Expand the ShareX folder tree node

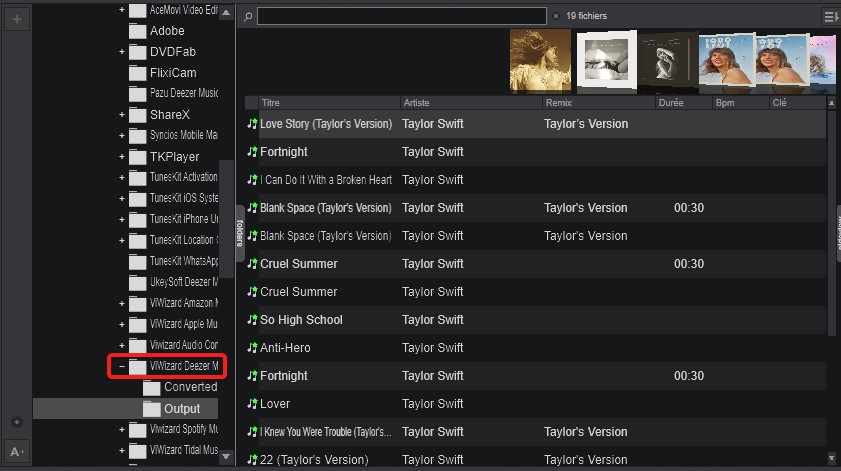coord(122,115)
